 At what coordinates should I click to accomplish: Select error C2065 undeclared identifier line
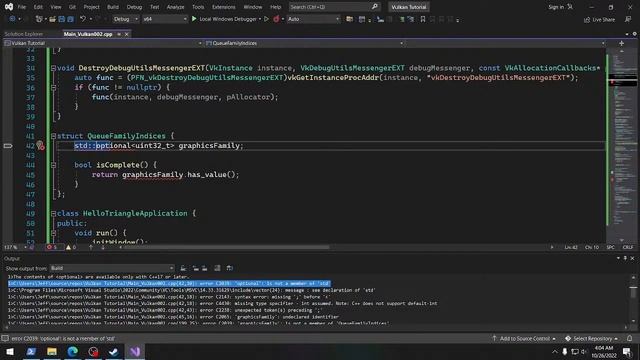[x=173, y=317]
